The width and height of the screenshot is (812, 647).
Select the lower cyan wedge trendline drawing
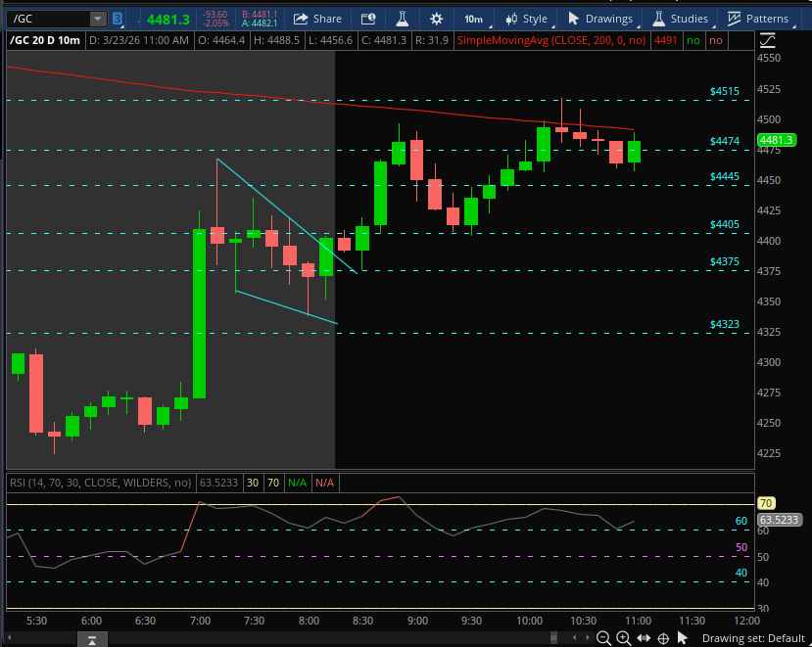[x=286, y=307]
